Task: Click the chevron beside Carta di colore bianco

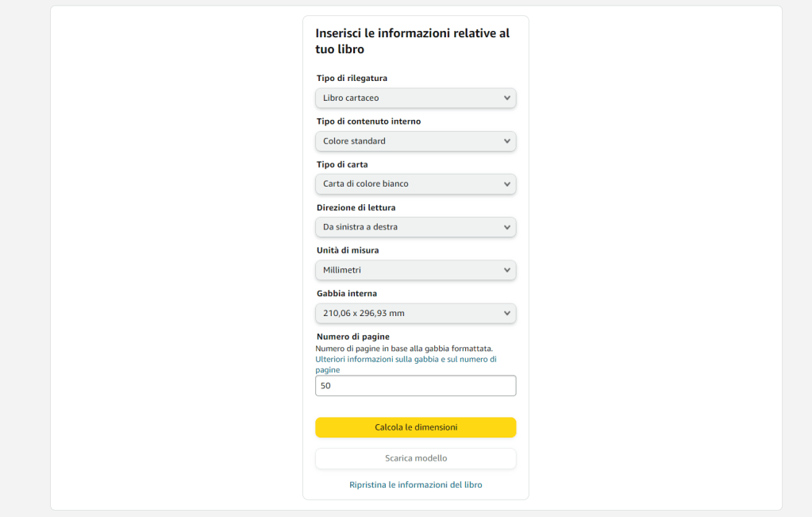Action: (507, 184)
